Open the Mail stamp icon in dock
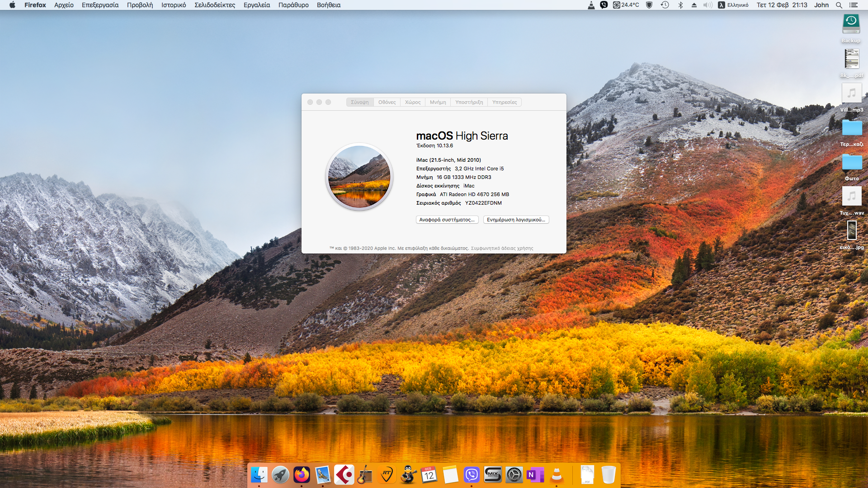 [x=323, y=475]
